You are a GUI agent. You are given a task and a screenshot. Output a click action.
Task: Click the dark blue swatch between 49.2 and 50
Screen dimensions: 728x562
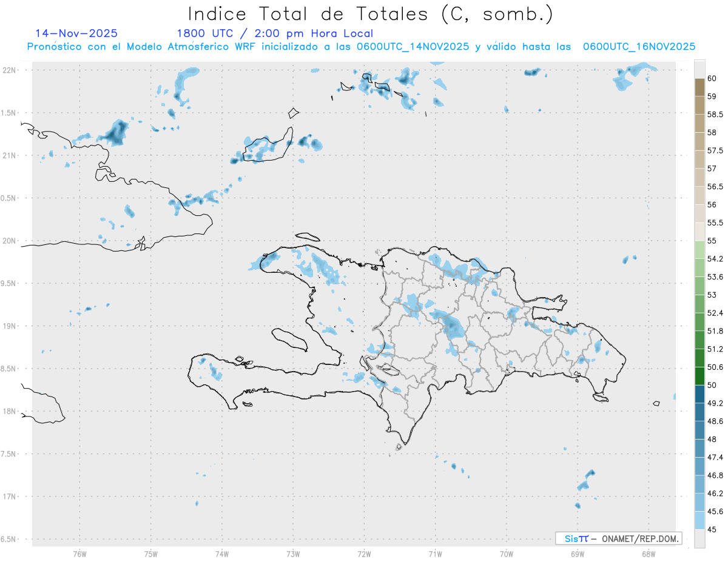[x=699, y=394]
